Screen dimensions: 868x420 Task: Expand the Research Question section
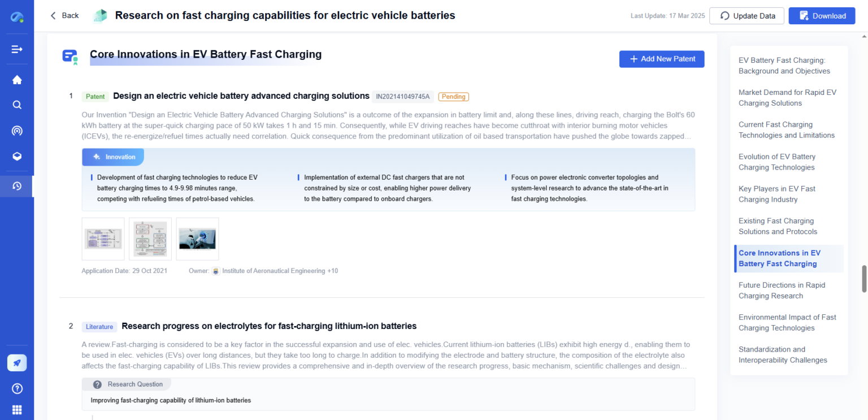[x=127, y=384]
